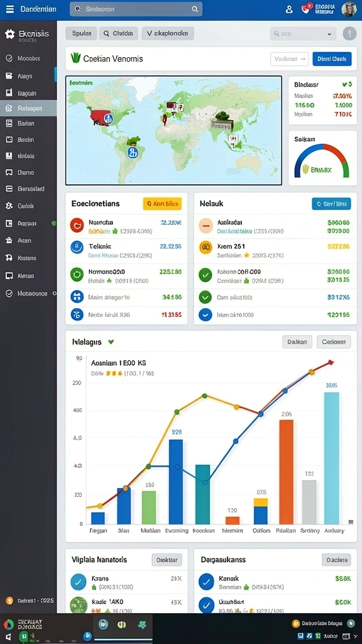Screen dimensions: 362x644
Task: Click the magnifier icon in header search
Action: click(195, 9)
